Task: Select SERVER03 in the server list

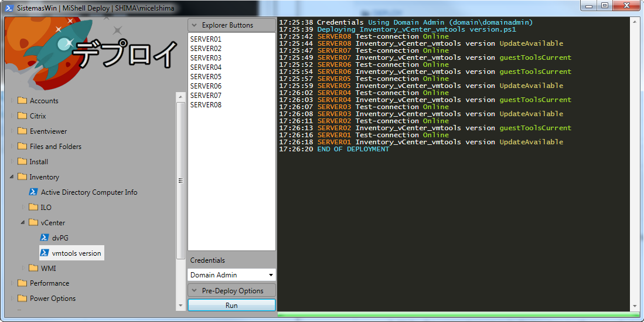Action: (206, 58)
